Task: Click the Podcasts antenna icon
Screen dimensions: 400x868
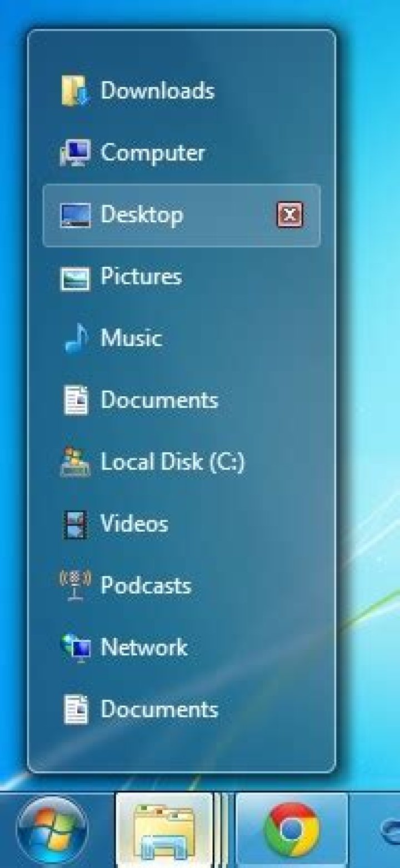Action: (74, 586)
